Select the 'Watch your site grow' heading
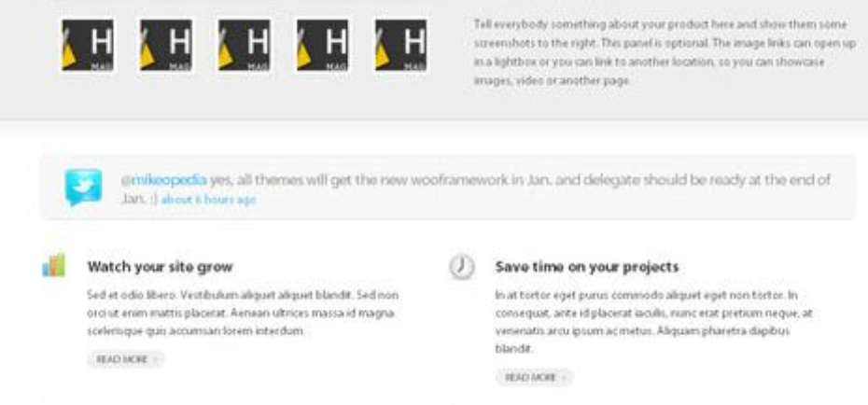Image resolution: width=868 pixels, height=405 pixels. click(x=160, y=267)
